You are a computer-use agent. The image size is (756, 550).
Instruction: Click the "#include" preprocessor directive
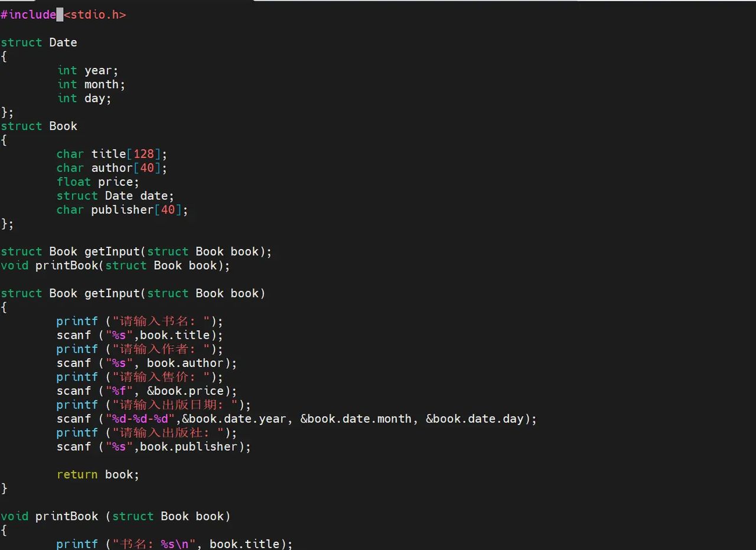28,15
